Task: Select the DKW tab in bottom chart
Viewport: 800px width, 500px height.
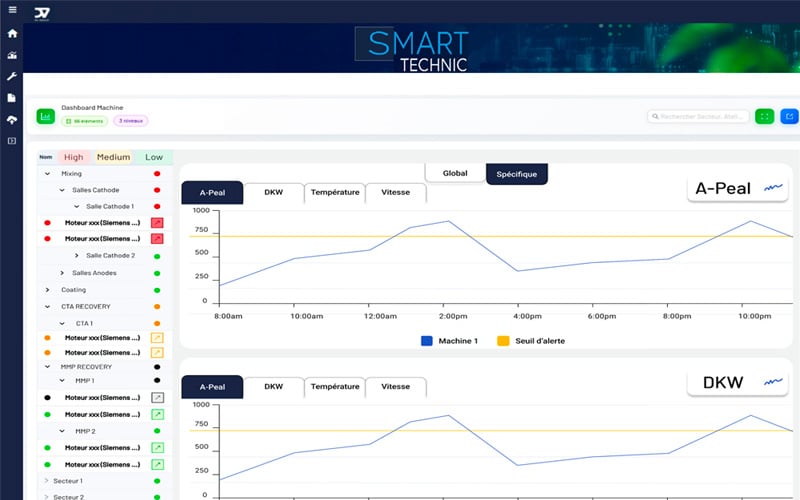Action: point(273,386)
